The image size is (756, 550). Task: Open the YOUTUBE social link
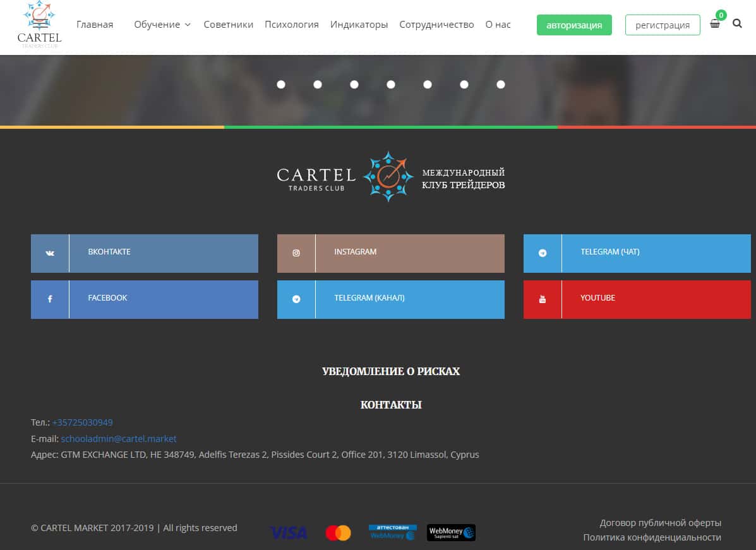click(637, 299)
